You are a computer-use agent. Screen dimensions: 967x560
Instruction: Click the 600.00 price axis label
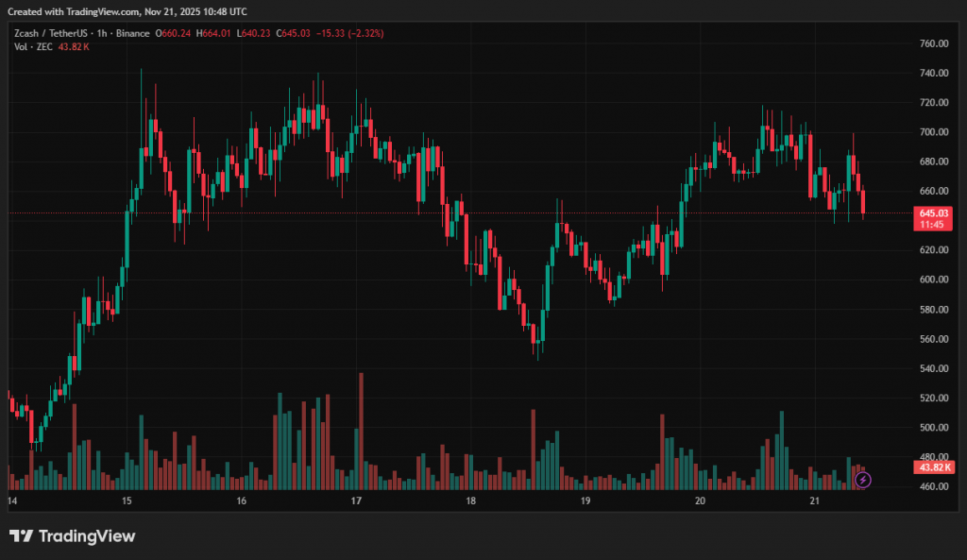point(933,280)
